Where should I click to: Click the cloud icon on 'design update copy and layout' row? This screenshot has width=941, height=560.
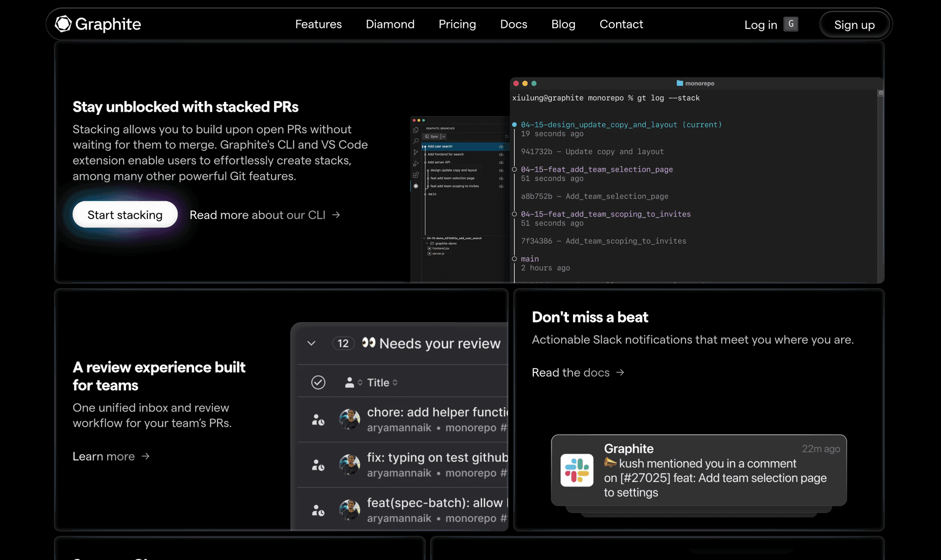(x=501, y=170)
